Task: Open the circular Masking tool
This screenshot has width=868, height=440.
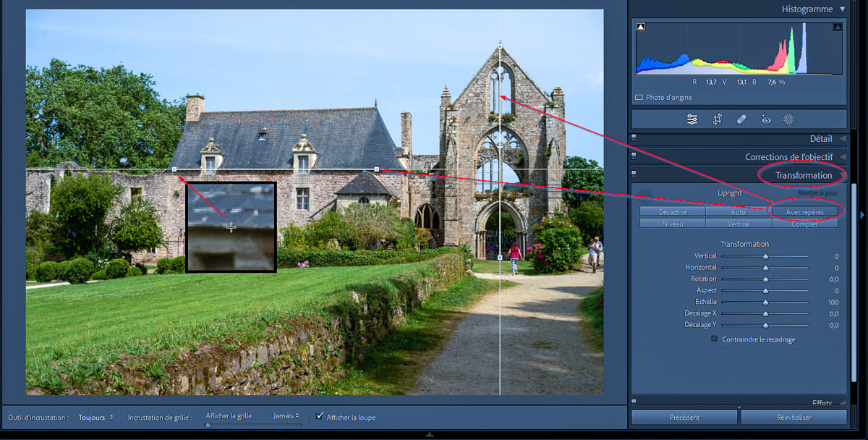Action: pyautogui.click(x=788, y=119)
